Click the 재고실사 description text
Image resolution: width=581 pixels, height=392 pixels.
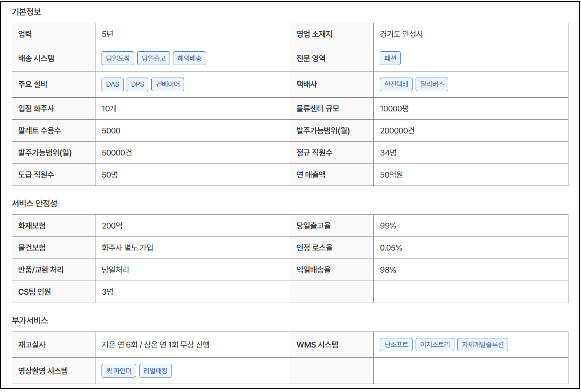click(x=156, y=345)
